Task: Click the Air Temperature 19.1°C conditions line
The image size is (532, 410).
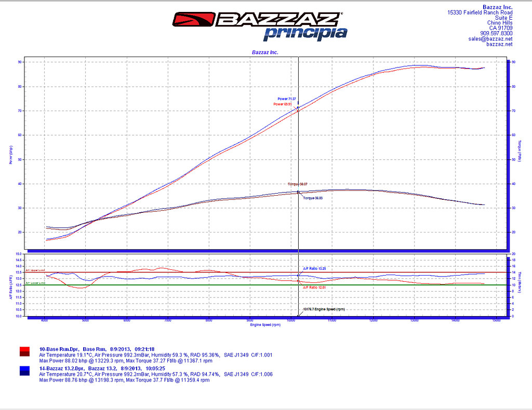Action: pos(156,355)
